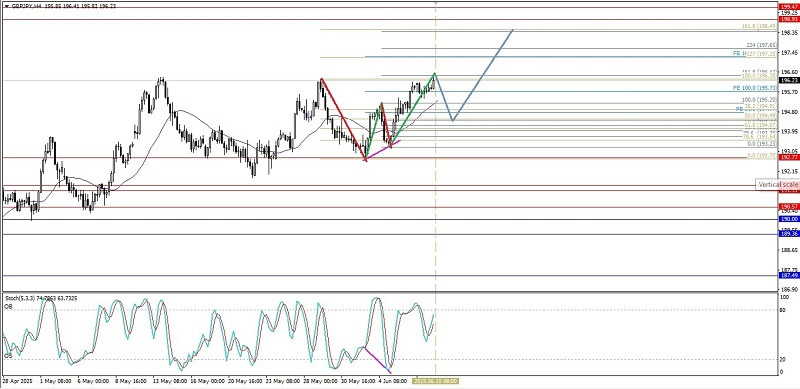Click the 0.0 (193.23) Fibonacci label
The image size is (800, 389).
point(761,144)
